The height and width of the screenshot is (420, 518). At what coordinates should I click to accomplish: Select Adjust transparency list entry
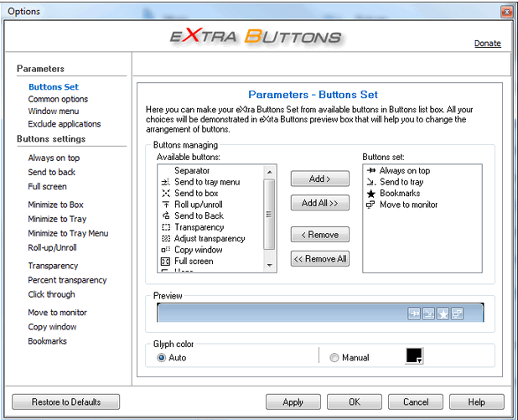pos(210,239)
